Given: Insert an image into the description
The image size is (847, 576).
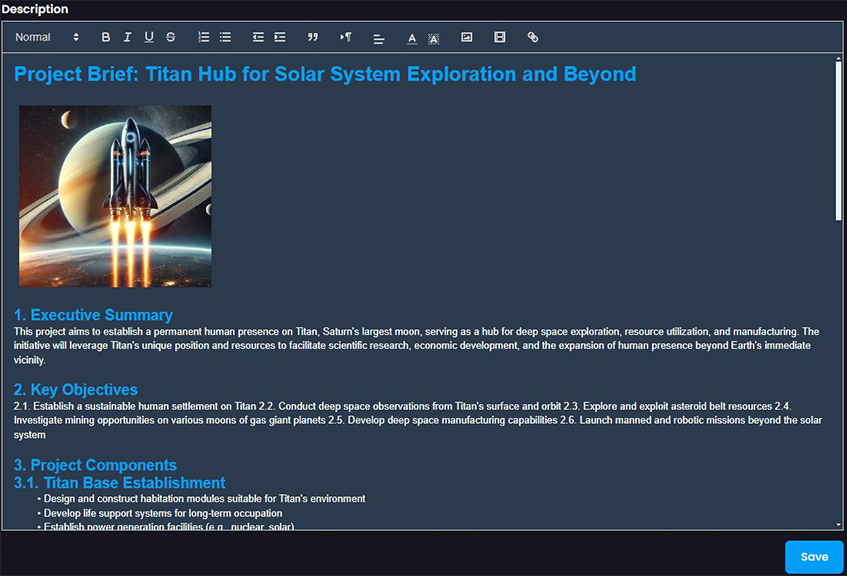Looking at the screenshot, I should [466, 37].
